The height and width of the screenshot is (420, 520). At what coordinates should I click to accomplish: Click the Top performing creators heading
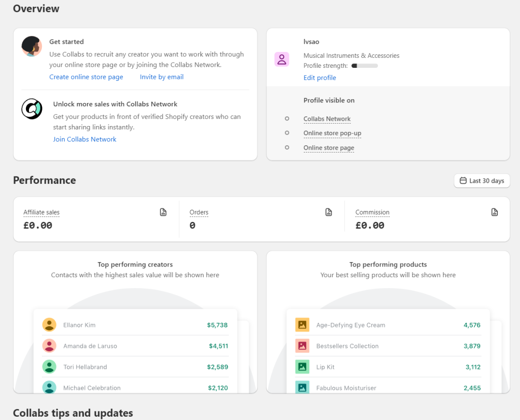pyautogui.click(x=135, y=265)
